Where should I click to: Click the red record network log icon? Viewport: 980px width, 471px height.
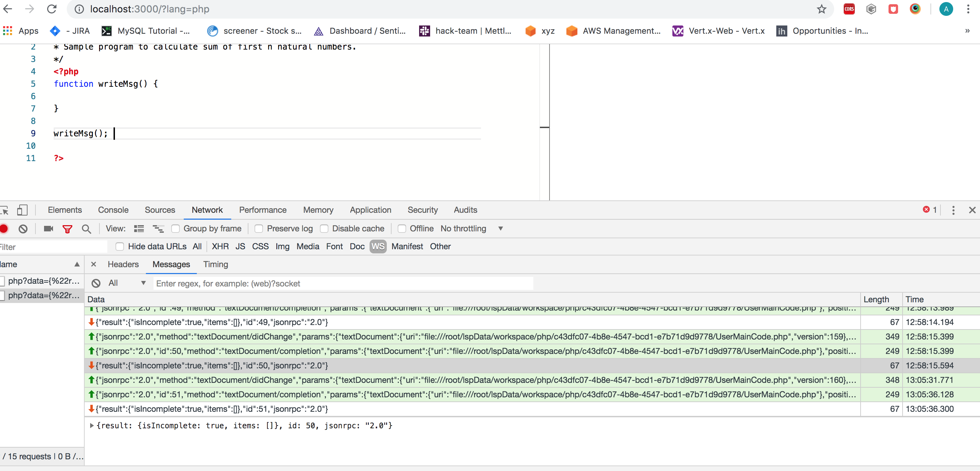pos(4,229)
